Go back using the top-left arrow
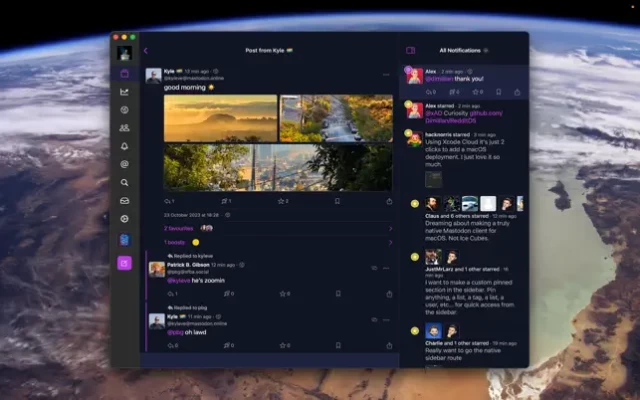This screenshot has height=400, width=640. pos(146,50)
